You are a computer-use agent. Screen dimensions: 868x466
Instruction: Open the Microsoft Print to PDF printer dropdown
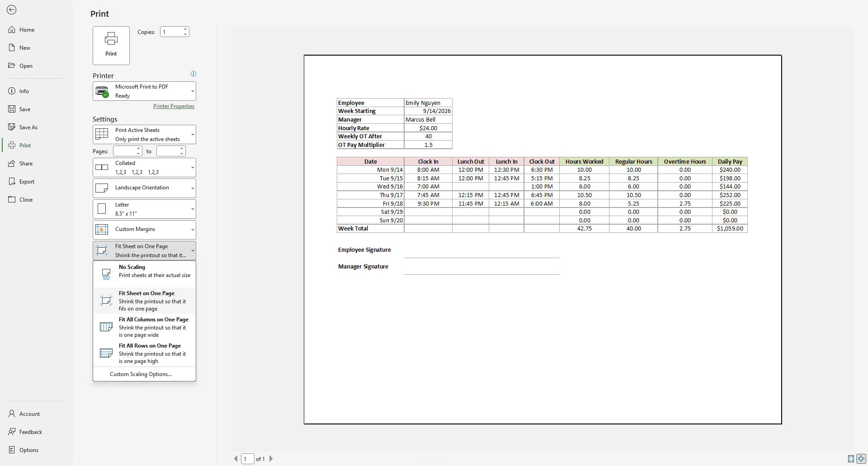[145, 91]
